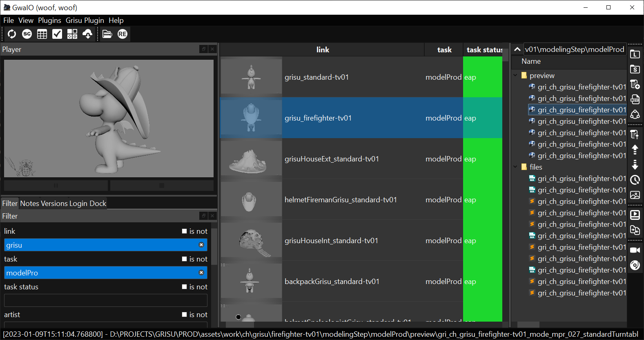Collapse the preview folder in file tree

coord(515,76)
